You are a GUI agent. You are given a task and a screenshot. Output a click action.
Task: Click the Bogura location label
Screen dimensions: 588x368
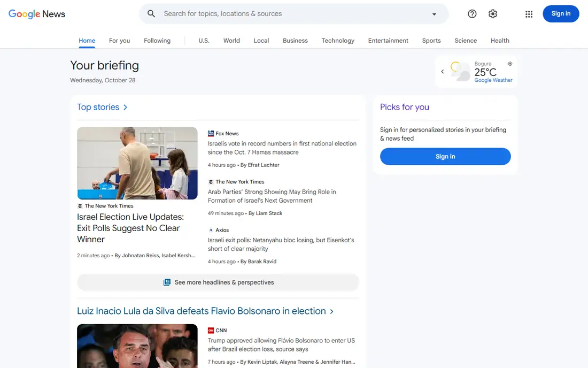tap(483, 64)
